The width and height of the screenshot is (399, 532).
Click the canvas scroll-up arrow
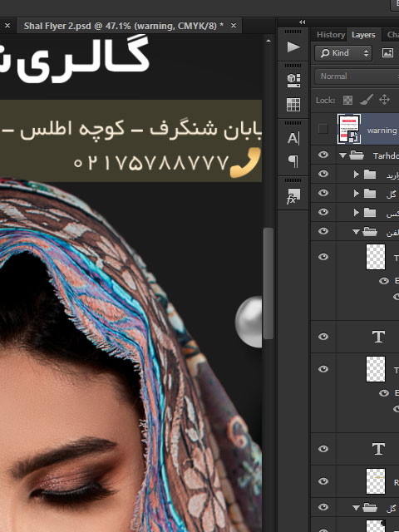(x=268, y=41)
